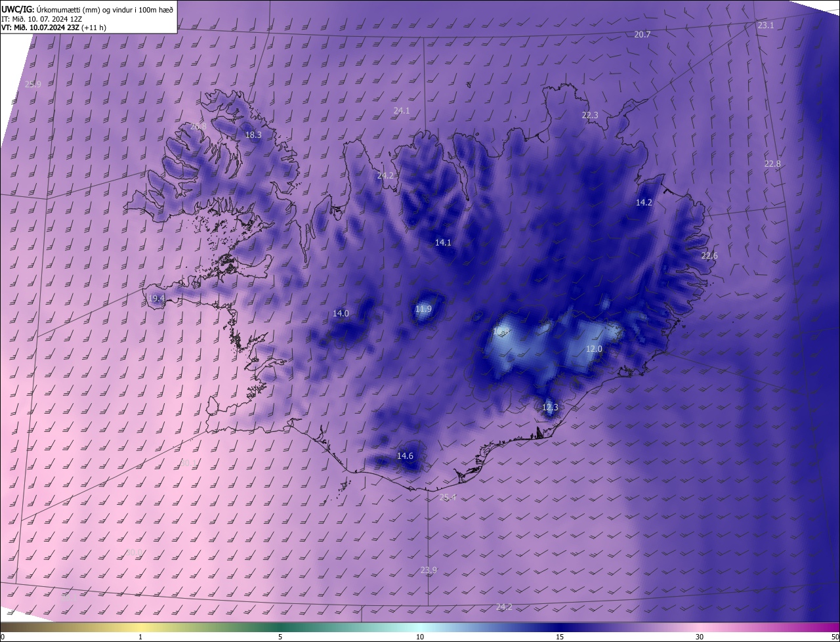Click the 14.6 value label
Viewport: 840px width, 642px height.
coord(405,456)
